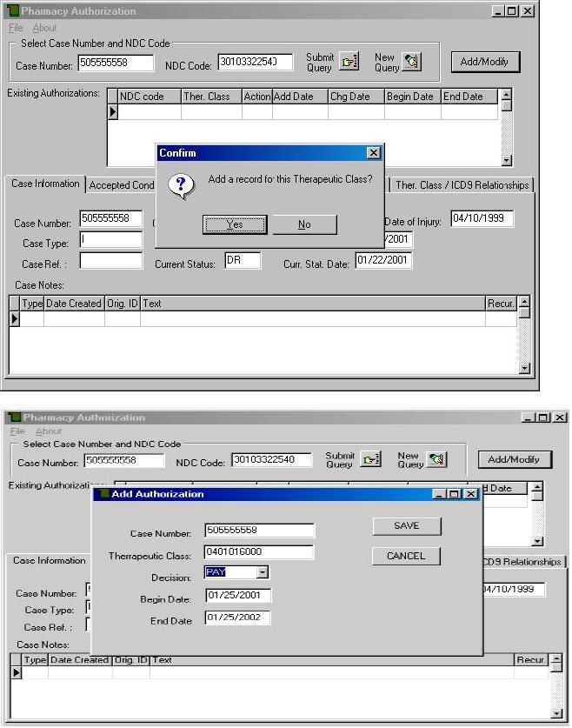Viewport: 572px width, 728px height.
Task: Click NDC code column header in Existing Authorizations
Action: point(149,97)
